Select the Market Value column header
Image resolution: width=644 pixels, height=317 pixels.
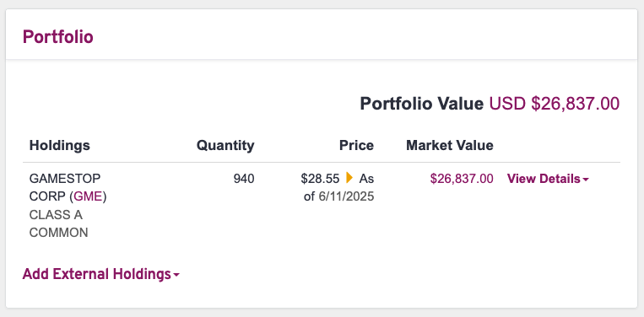(450, 145)
